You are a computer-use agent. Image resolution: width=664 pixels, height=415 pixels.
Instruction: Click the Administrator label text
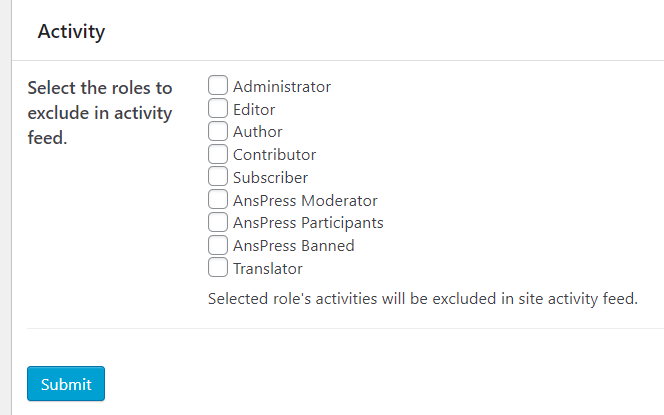282,87
